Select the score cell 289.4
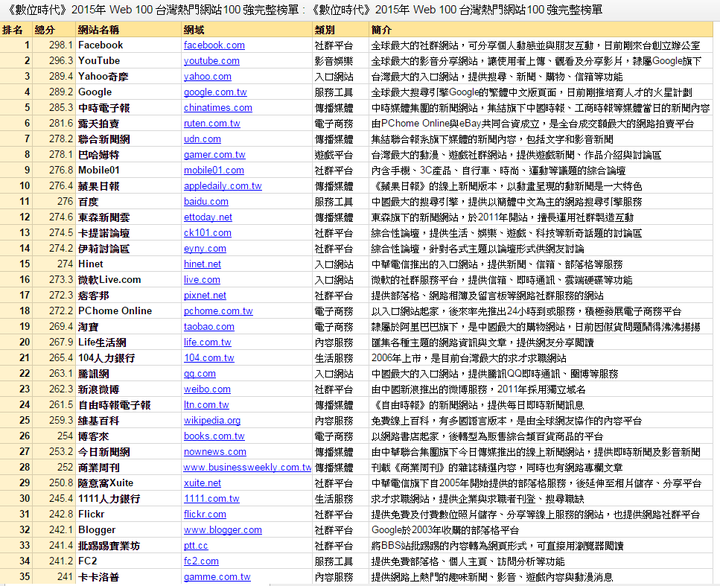Viewport: 720px width, 586px height. click(x=53, y=76)
